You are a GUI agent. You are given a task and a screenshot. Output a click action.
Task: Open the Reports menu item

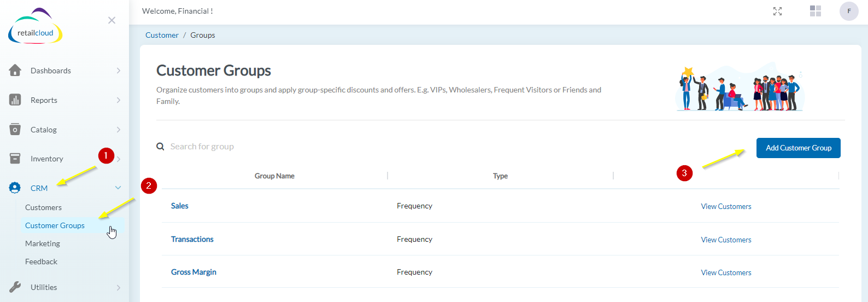pyautogui.click(x=44, y=100)
